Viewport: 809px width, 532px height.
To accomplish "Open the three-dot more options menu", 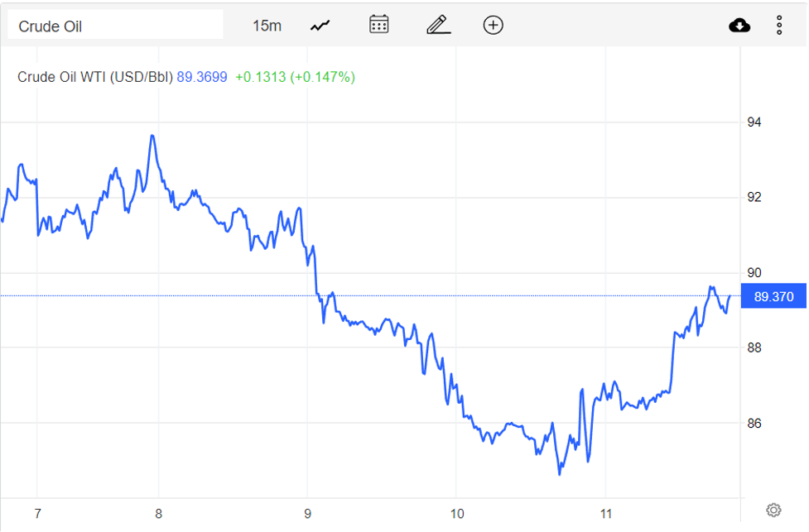I will click(779, 26).
